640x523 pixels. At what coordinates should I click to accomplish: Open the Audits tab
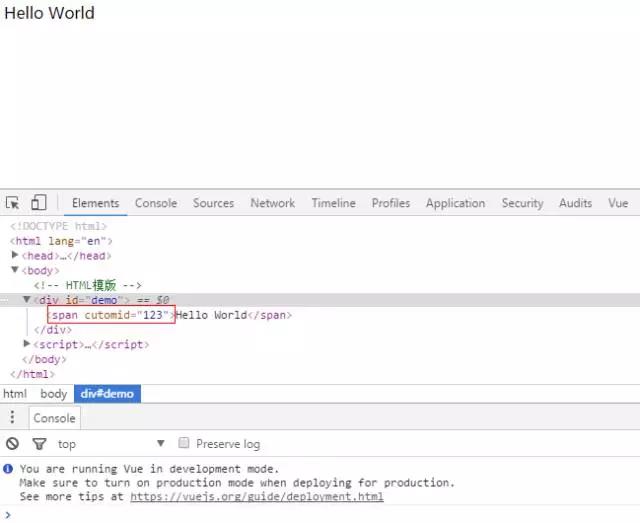coord(576,203)
